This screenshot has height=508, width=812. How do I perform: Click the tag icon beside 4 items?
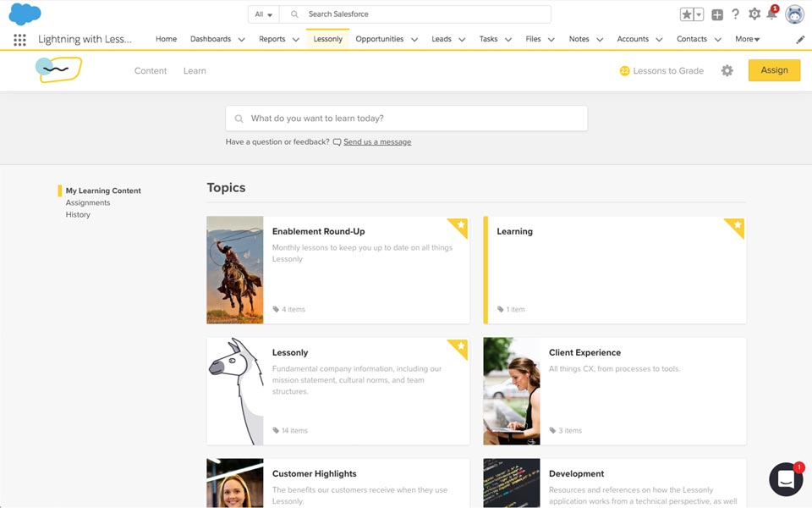tap(276, 310)
